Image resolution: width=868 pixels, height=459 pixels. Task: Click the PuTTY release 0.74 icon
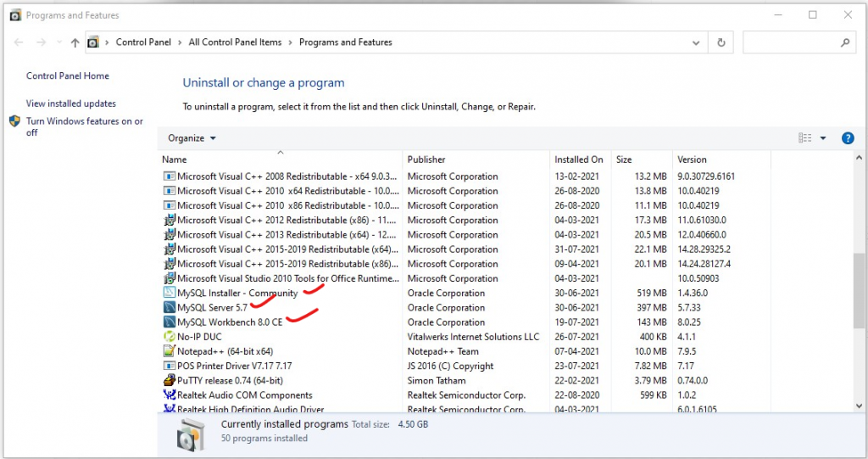coord(170,380)
